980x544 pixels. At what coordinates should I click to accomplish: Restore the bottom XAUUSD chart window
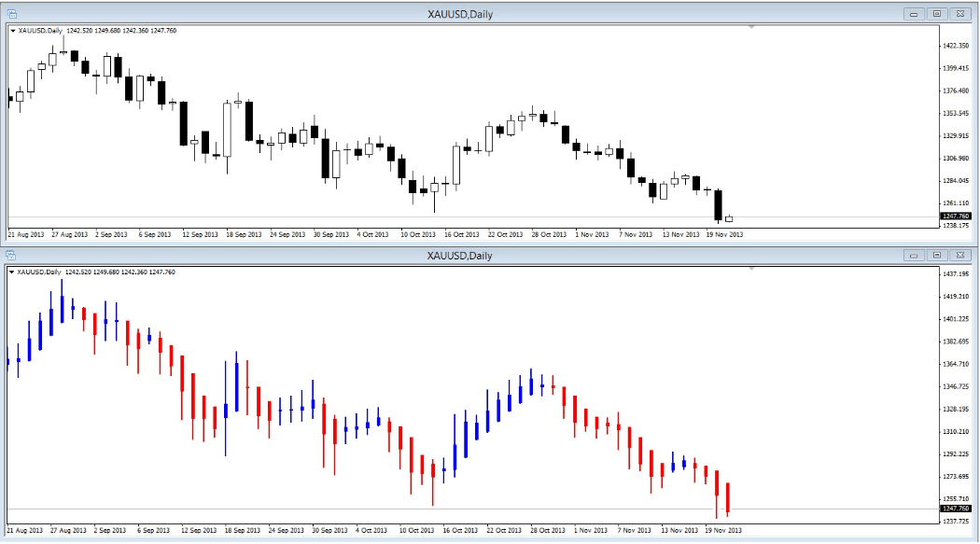(x=936, y=255)
